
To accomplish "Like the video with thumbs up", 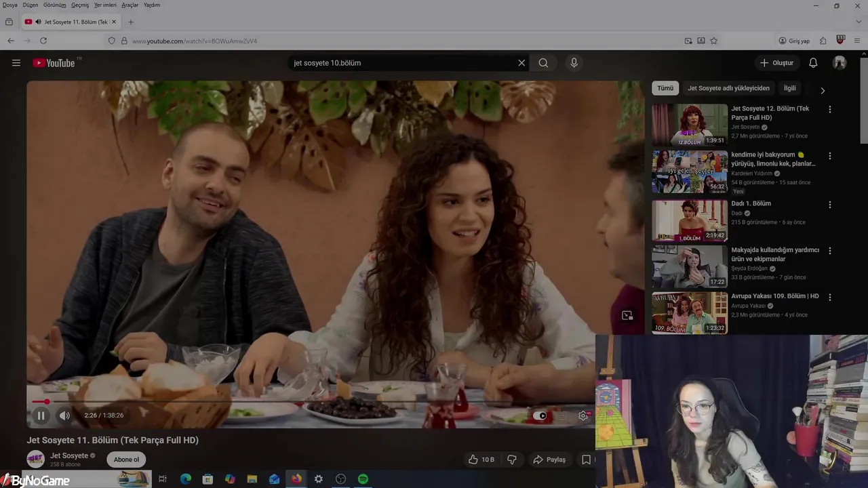I will point(481,460).
